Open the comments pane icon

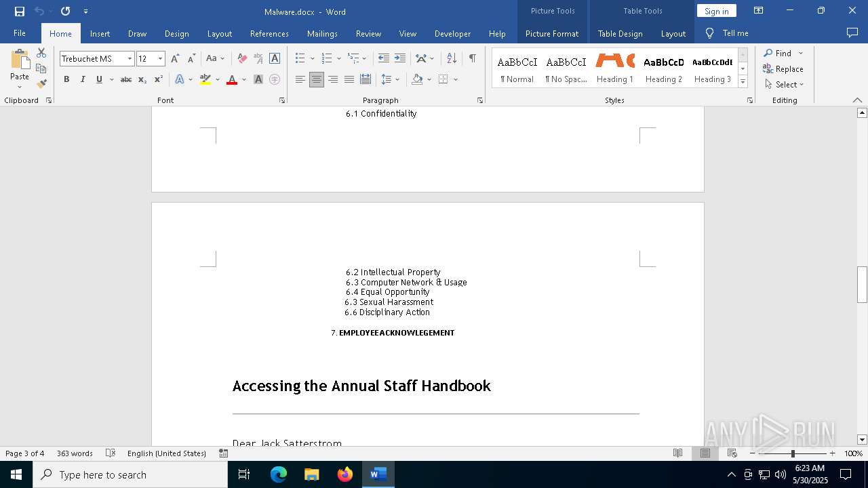(852, 33)
